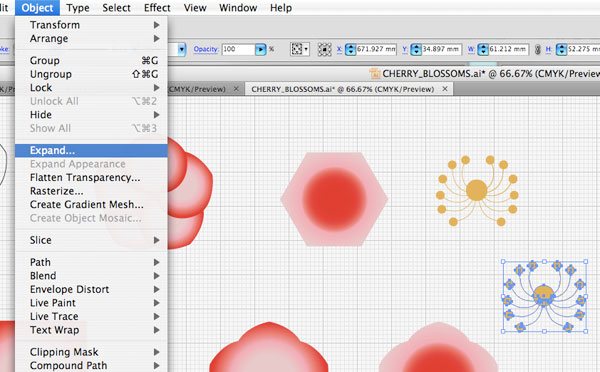Click bottom-center handle of selection bounding box
Screen dimensions: 600x372
[x=545, y=331]
